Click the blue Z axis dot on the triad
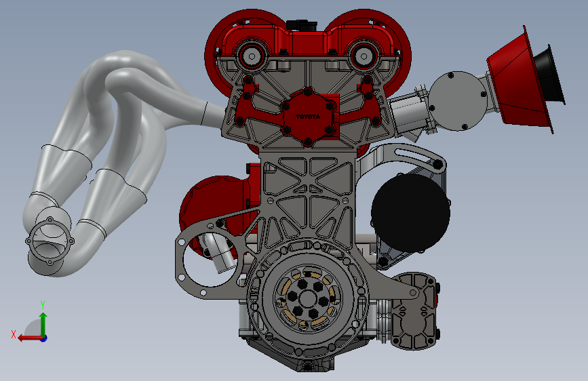588x381 pixels. point(44,339)
